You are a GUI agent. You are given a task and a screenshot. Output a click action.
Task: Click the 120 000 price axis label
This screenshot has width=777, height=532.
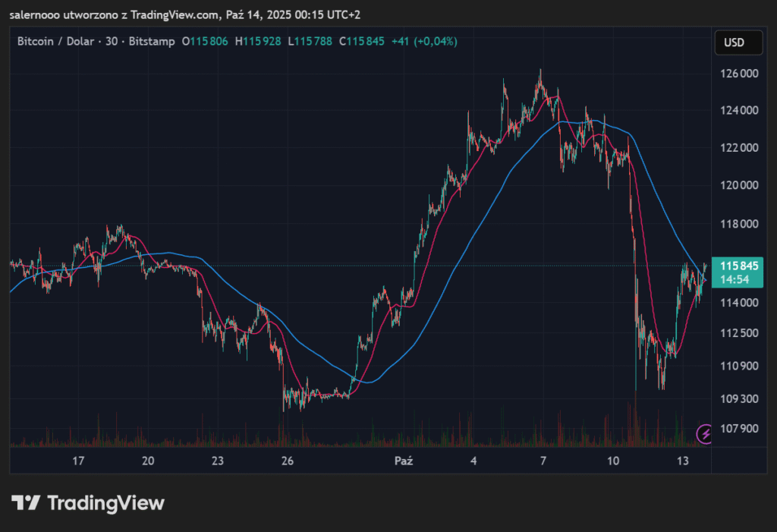click(x=739, y=185)
